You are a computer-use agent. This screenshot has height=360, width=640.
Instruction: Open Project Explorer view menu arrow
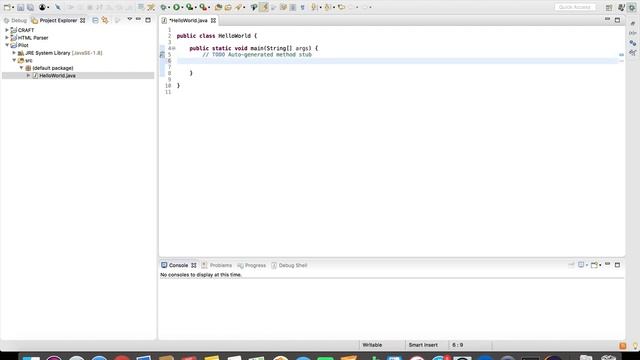point(130,19)
